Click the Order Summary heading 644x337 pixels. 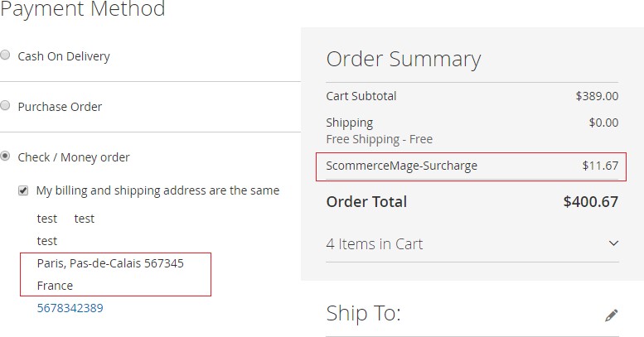point(404,59)
